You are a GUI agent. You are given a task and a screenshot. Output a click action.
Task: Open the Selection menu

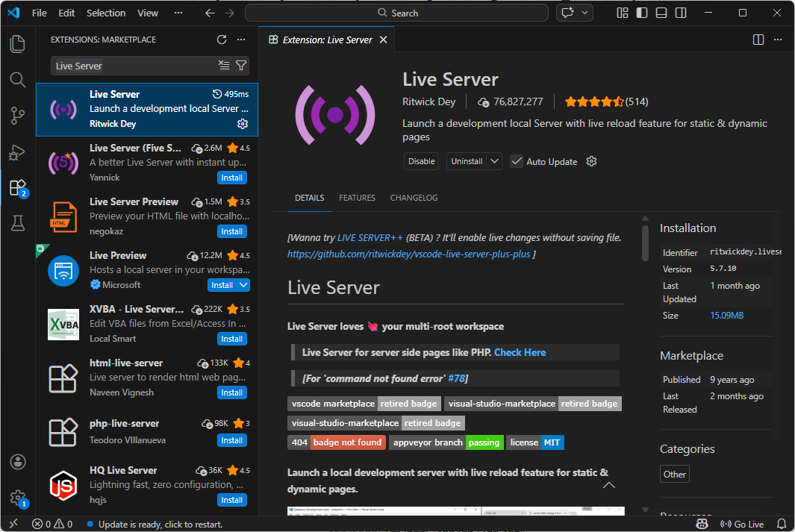tap(106, 13)
